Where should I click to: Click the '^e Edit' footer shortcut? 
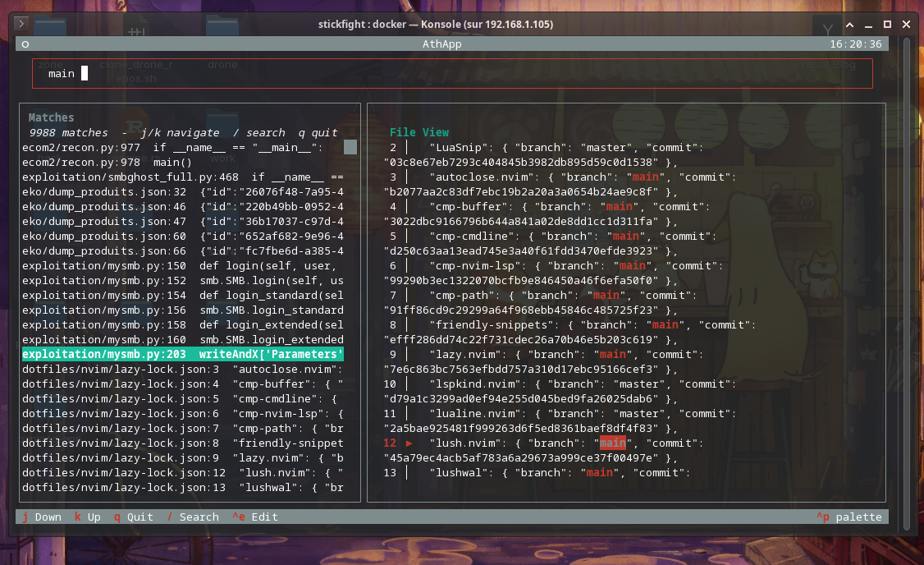click(x=254, y=517)
